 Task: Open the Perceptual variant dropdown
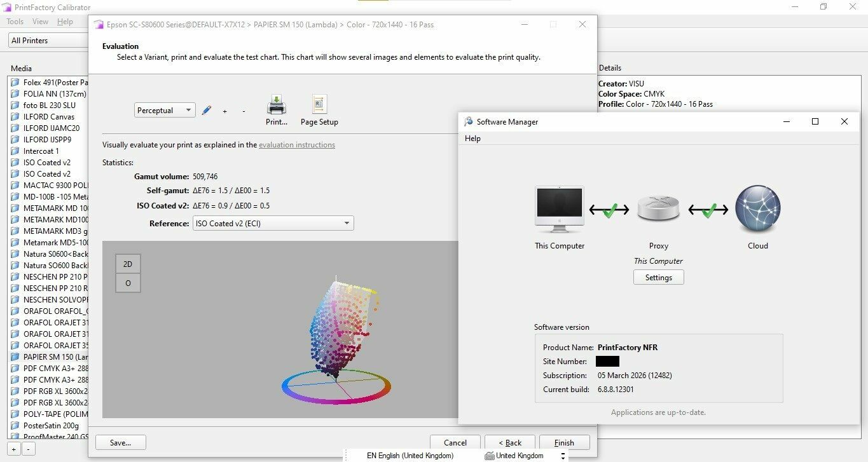pyautogui.click(x=165, y=111)
